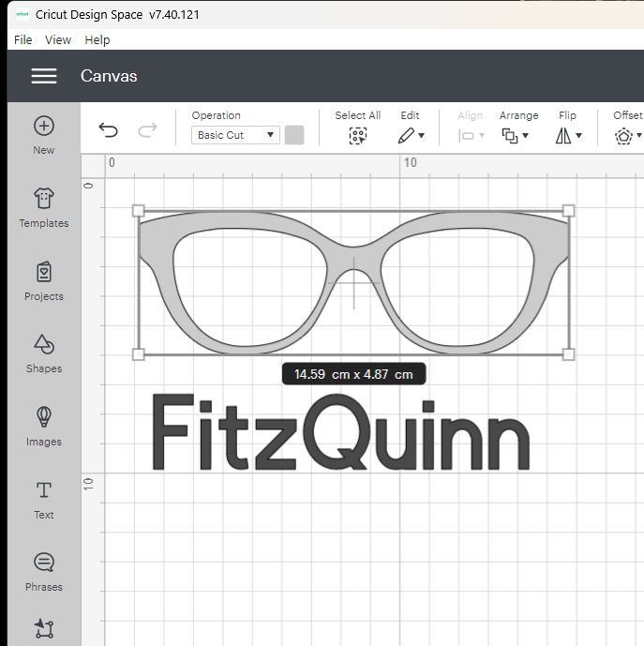The width and height of the screenshot is (644, 646).
Task: Open the Shapes panel
Action: pyautogui.click(x=44, y=344)
